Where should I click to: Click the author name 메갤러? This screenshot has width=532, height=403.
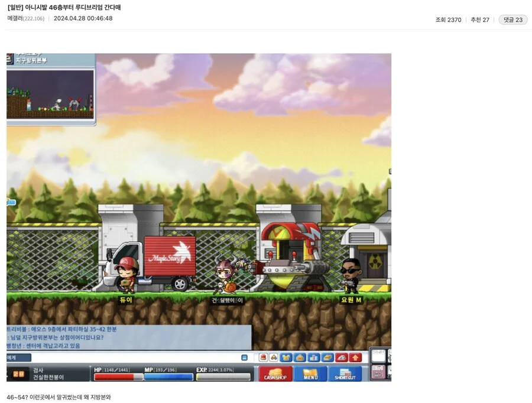[x=15, y=18]
